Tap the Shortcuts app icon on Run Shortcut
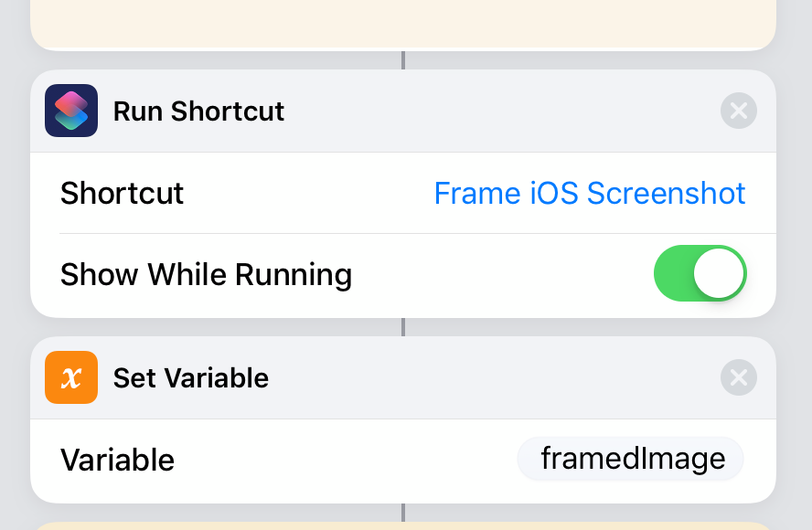This screenshot has height=530, width=812. click(x=71, y=111)
